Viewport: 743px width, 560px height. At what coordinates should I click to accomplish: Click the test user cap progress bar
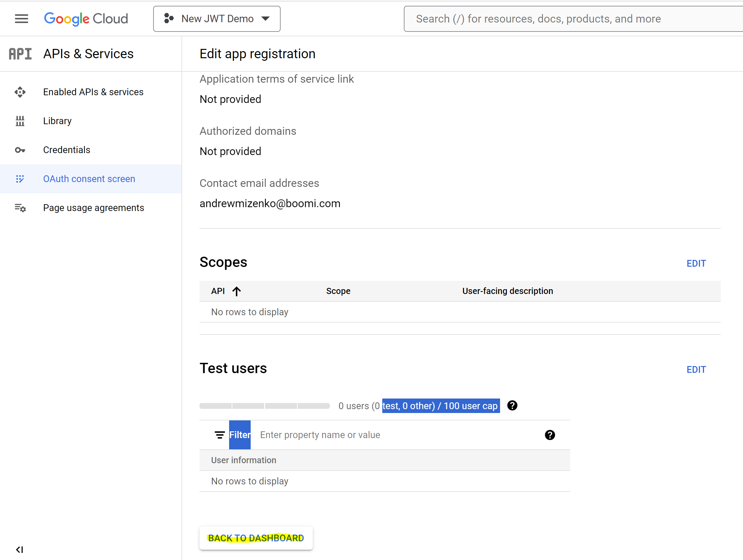click(265, 406)
